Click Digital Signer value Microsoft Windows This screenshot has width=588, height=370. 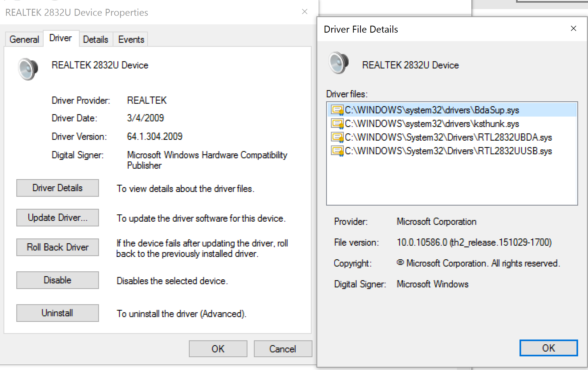coord(433,284)
